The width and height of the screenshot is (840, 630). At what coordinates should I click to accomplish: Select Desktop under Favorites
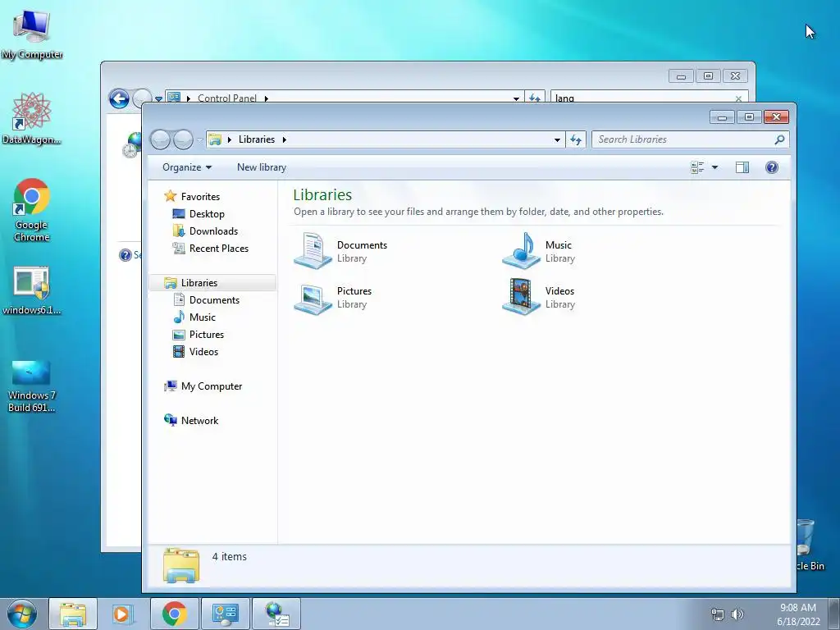(x=207, y=214)
